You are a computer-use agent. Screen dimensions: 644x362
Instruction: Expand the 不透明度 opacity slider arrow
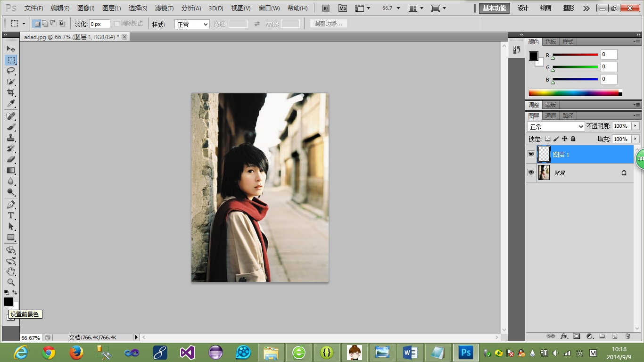tap(636, 126)
